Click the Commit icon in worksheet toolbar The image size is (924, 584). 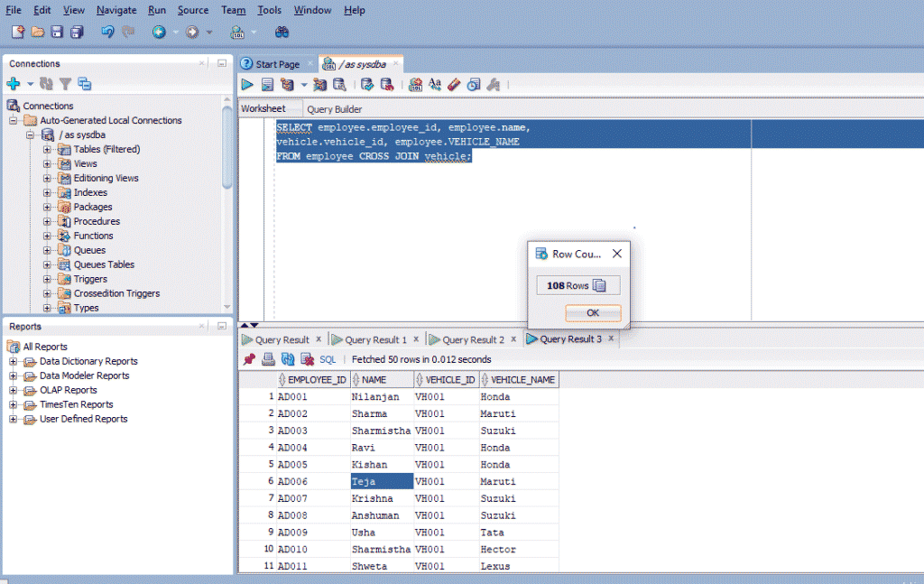pyautogui.click(x=367, y=85)
